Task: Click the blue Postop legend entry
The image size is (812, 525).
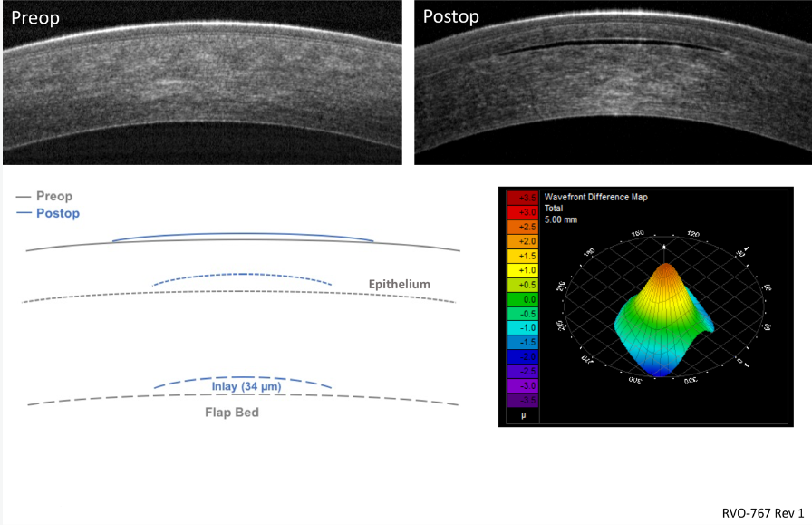Action: [x=57, y=213]
